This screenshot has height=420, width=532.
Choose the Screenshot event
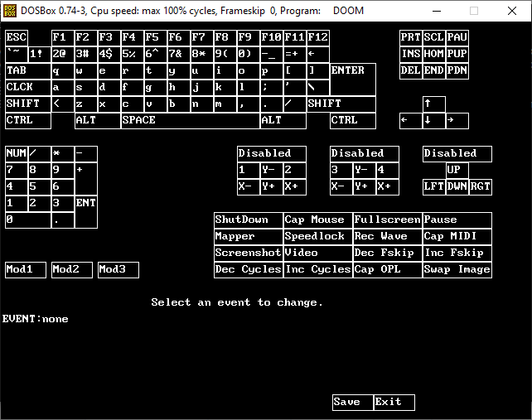[x=249, y=253]
